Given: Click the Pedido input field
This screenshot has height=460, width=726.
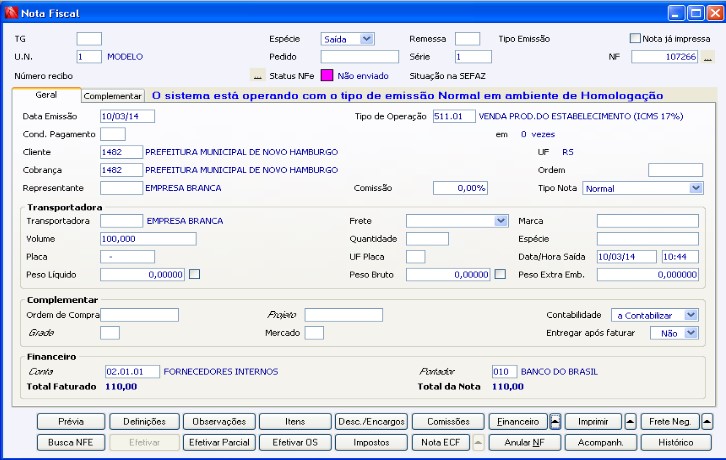Looking at the screenshot, I should pos(360,57).
